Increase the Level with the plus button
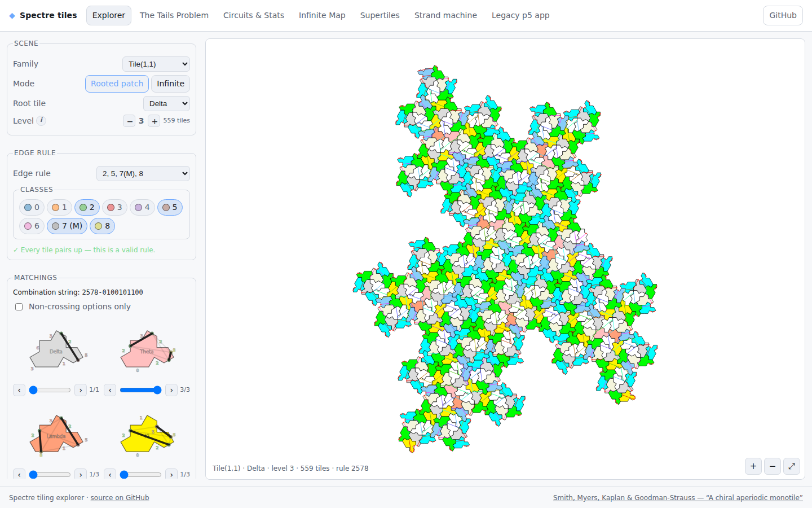Viewport: 812px width, 508px height. [154, 121]
